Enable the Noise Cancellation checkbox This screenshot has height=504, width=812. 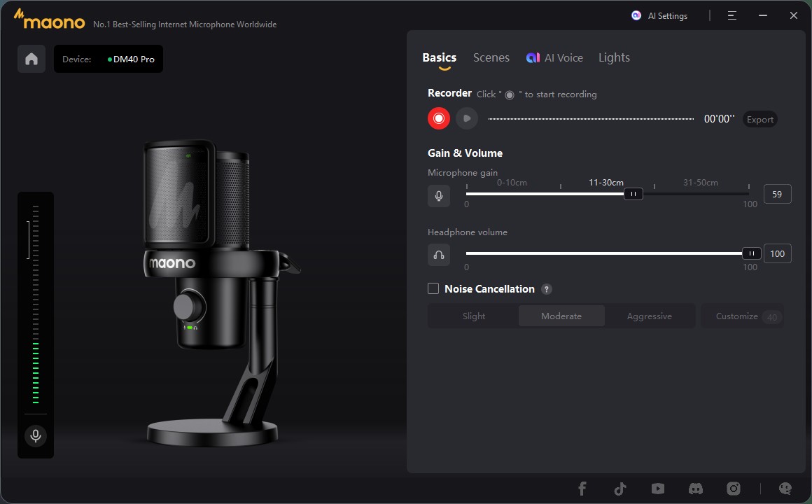[x=433, y=288]
